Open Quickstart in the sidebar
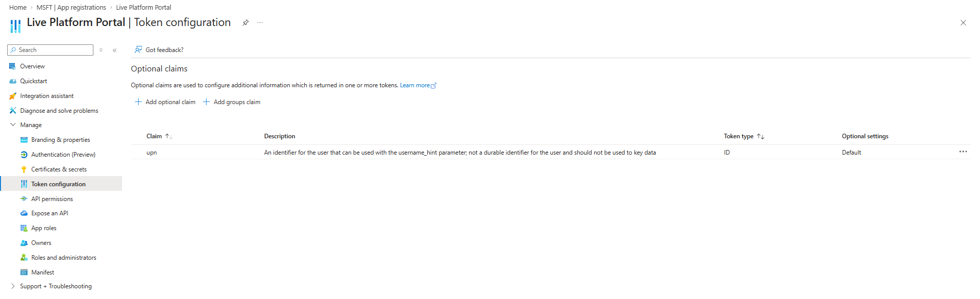This screenshot has height=299, width=980. 33,81
